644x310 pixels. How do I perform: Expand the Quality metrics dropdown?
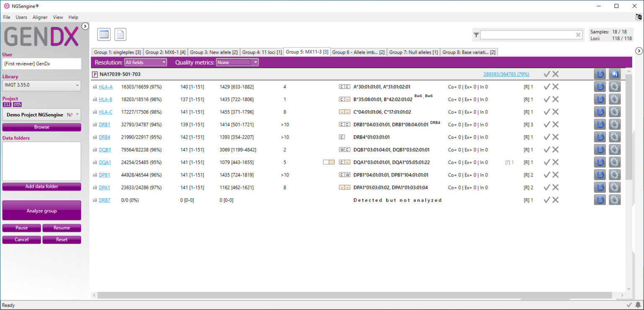coord(237,62)
